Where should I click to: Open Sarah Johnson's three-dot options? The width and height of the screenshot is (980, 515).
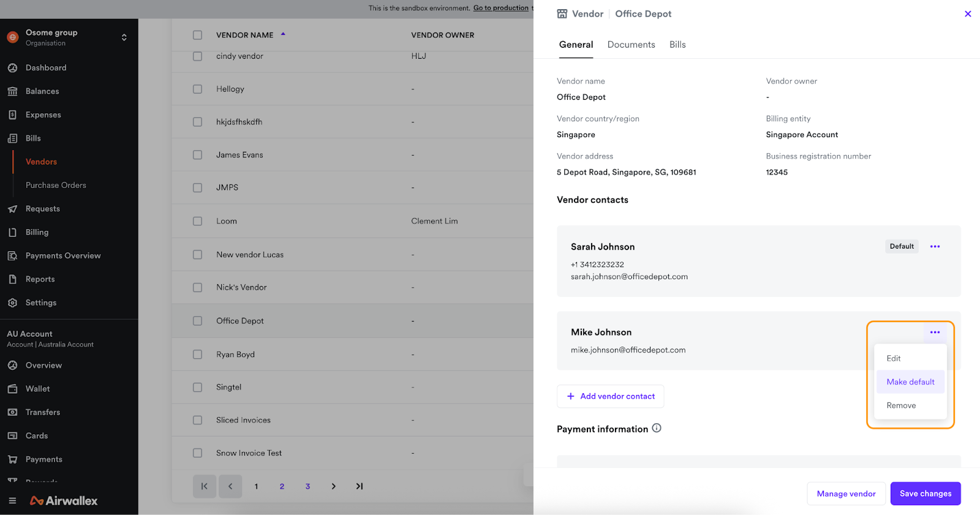coord(935,247)
